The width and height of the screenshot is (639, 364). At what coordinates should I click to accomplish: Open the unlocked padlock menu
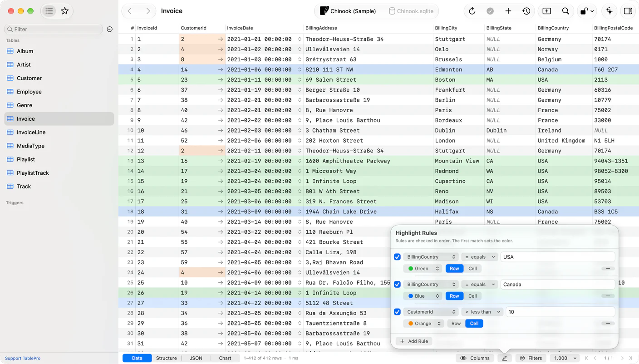point(586,11)
